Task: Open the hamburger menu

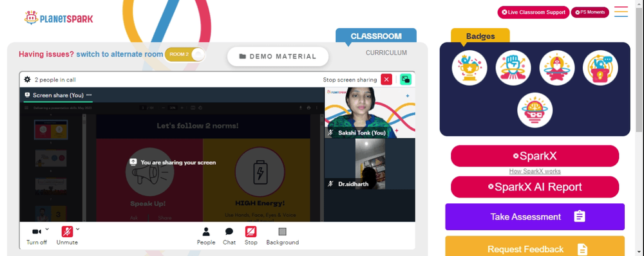Action: tap(621, 12)
